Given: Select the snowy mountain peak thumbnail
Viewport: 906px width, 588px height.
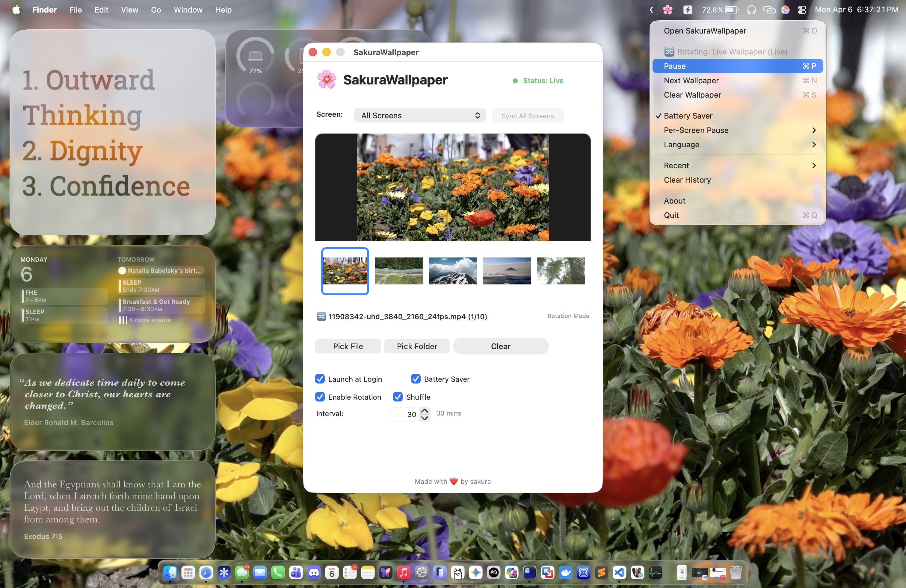Looking at the screenshot, I should click(453, 271).
